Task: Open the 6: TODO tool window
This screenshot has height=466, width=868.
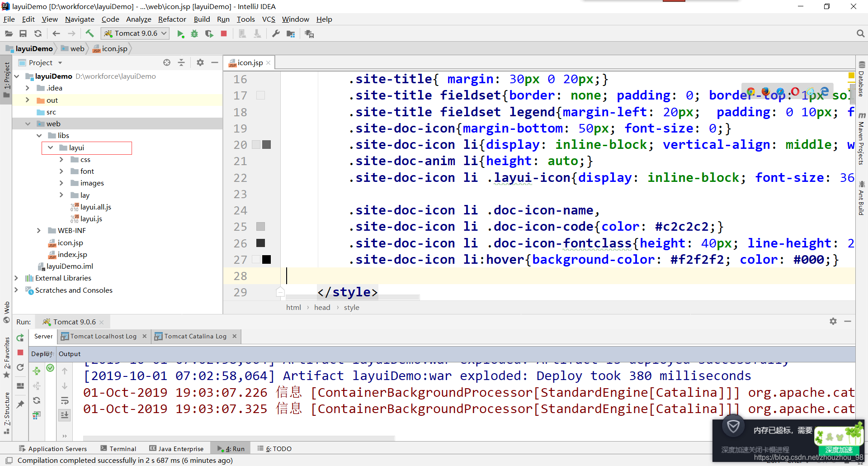Action: click(274, 449)
